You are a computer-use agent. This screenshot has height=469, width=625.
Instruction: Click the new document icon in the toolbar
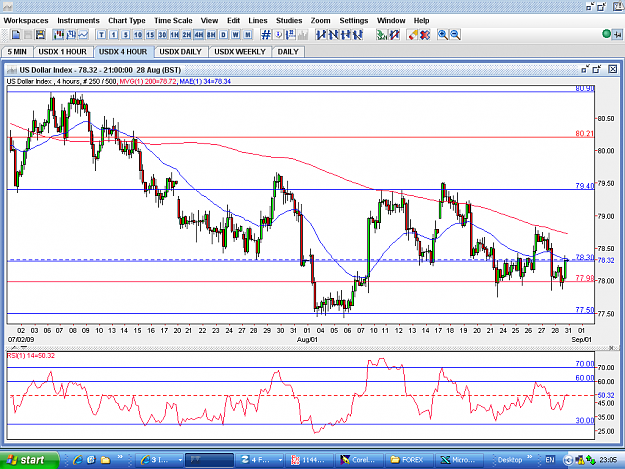click(x=16, y=35)
